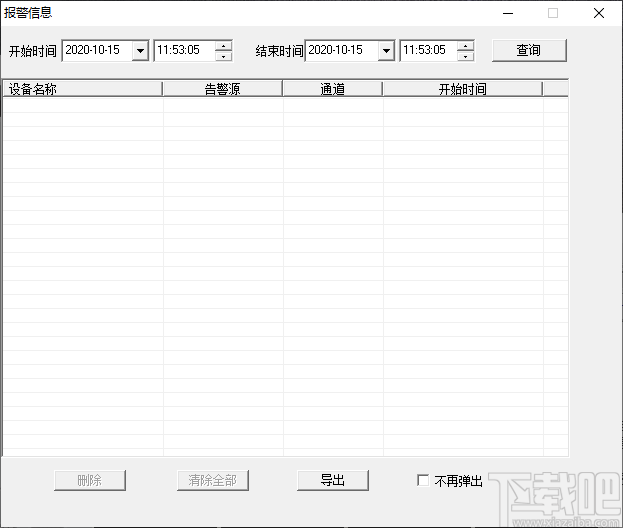This screenshot has height=528, width=623.
Task: Click the 导出 export button
Action: [333, 480]
